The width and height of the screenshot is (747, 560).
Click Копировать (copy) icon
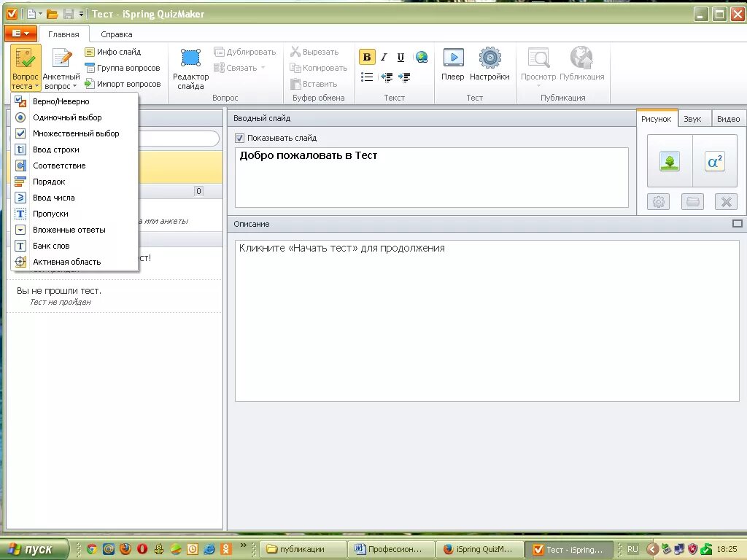(295, 68)
